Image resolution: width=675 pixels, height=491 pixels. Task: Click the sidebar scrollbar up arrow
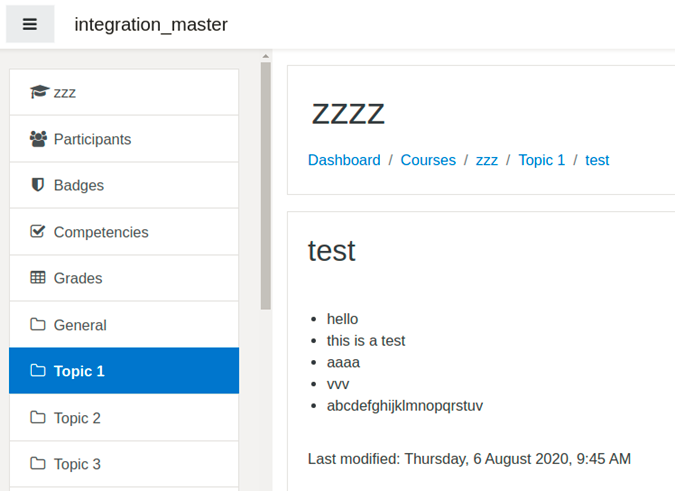click(266, 56)
